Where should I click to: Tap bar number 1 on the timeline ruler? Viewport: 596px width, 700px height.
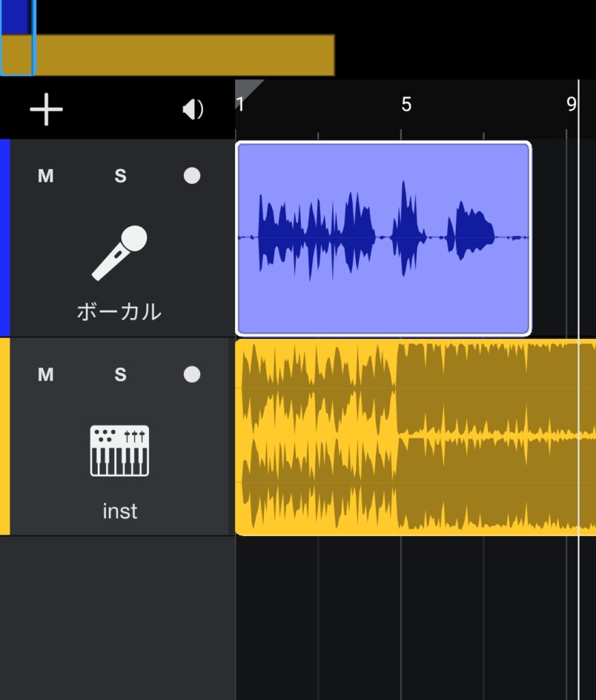pos(241,103)
